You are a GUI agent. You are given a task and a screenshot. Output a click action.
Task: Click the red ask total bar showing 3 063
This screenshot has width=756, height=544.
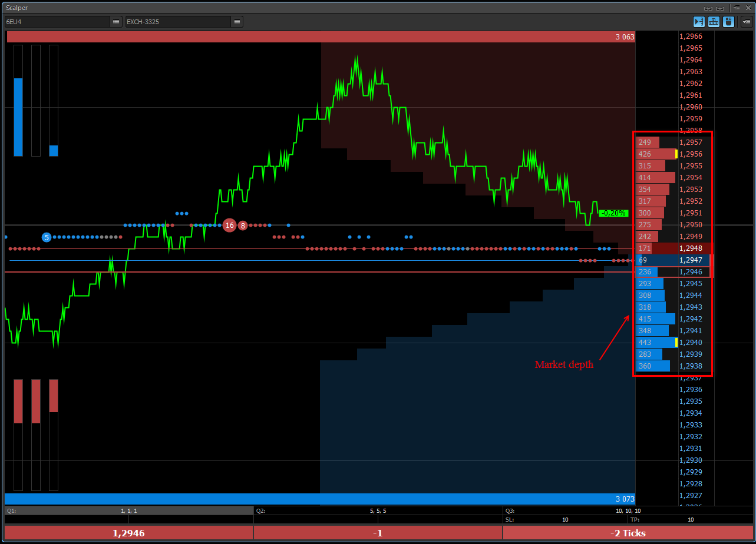(321, 37)
